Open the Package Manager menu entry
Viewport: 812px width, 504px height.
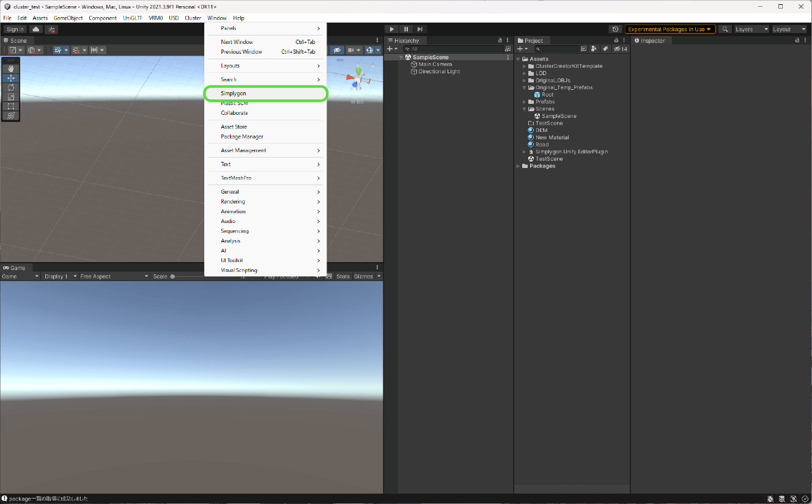pos(265,136)
